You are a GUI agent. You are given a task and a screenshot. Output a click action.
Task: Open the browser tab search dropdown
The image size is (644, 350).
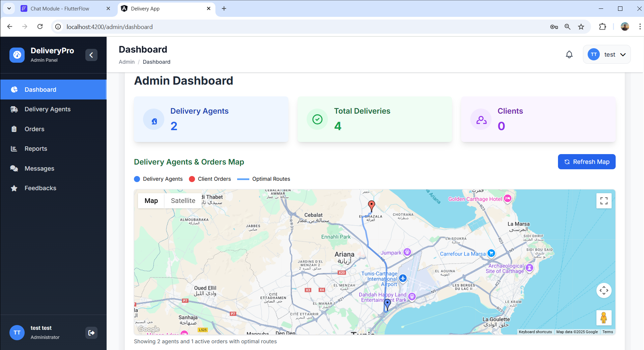pos(9,8)
